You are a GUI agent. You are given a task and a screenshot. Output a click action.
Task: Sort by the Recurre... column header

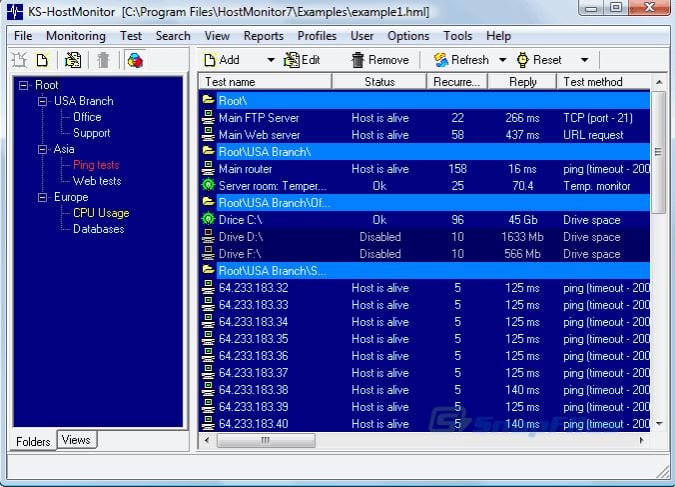457,81
